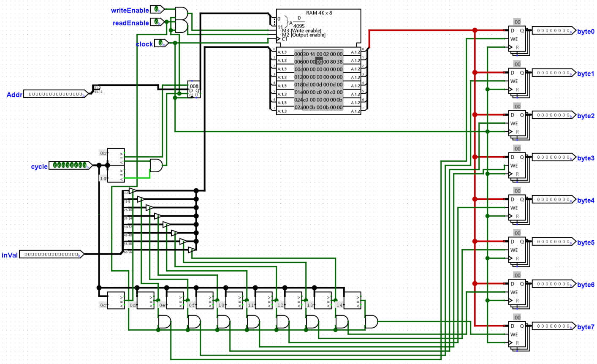This screenshot has height=364, width=597.
Task: Click the cycle input pin bits
Action: click(71, 165)
